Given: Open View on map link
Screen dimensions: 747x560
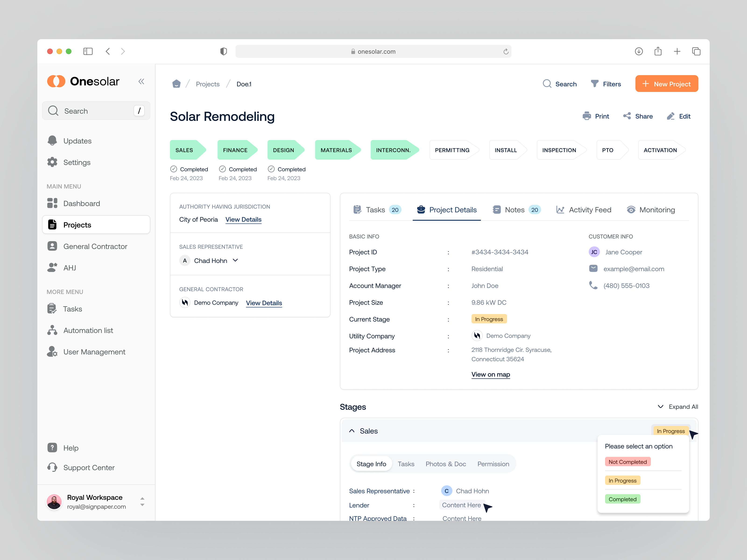Looking at the screenshot, I should coord(490,374).
